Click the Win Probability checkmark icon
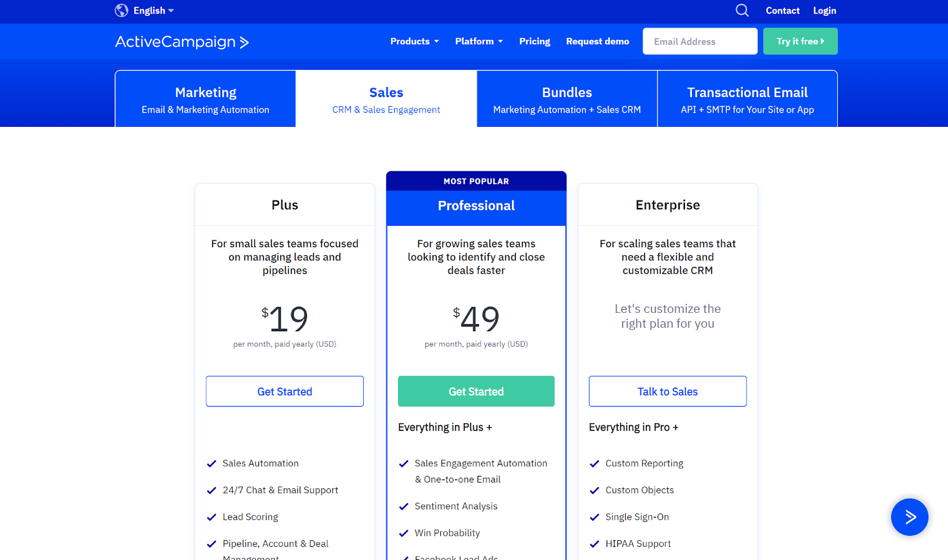This screenshot has height=560, width=948. [403, 533]
